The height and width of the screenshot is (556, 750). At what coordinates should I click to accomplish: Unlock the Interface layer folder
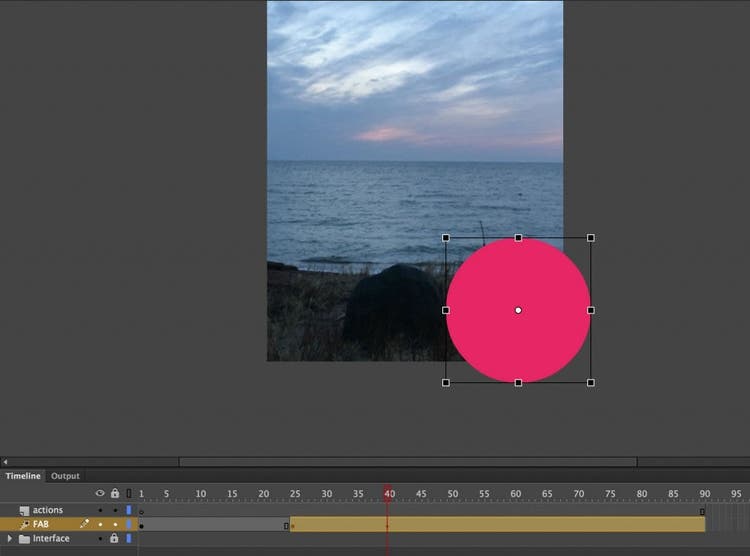click(x=114, y=538)
